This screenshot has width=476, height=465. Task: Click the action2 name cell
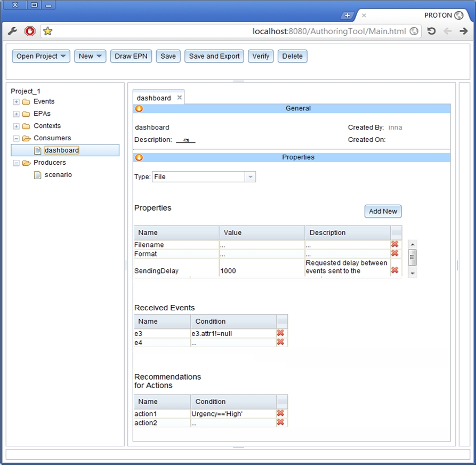[162, 423]
